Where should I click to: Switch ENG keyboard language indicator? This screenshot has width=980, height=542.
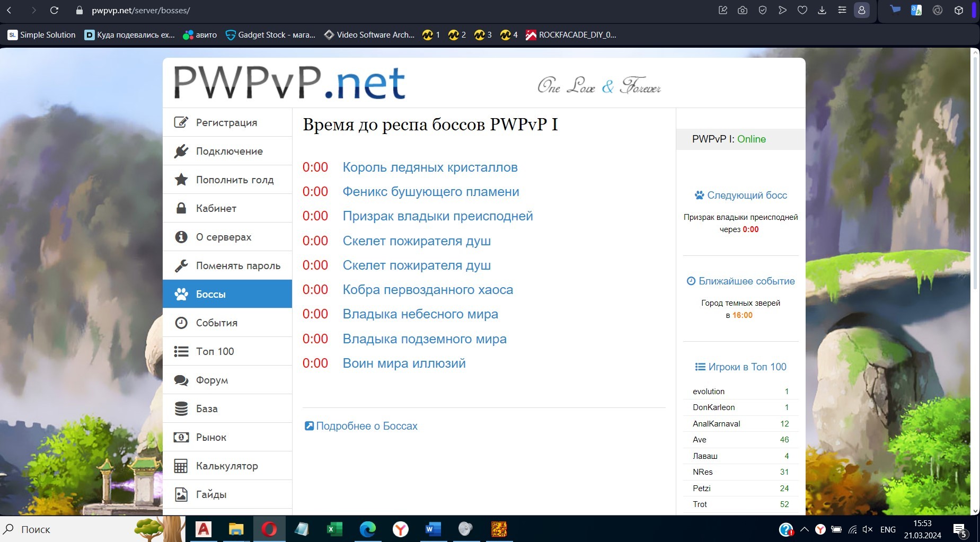click(x=888, y=529)
